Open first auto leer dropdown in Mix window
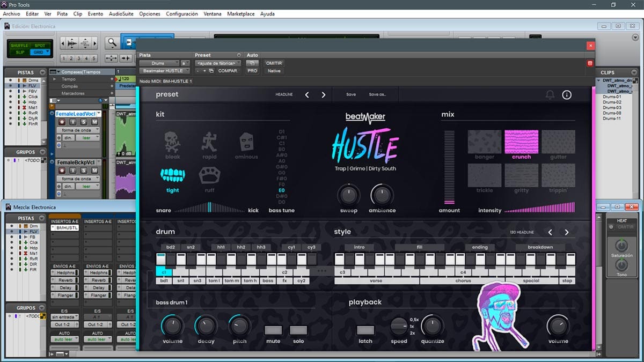Screen dimensions: 644x362 pos(64,339)
